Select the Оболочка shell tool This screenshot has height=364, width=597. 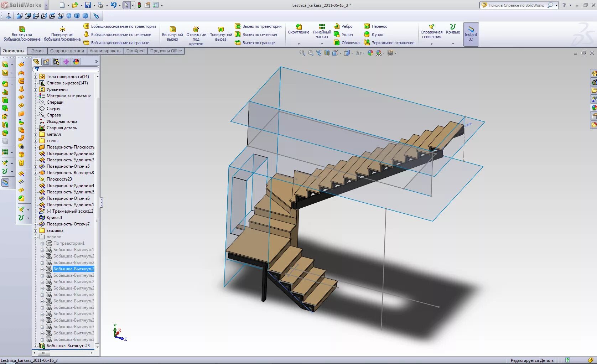346,43
